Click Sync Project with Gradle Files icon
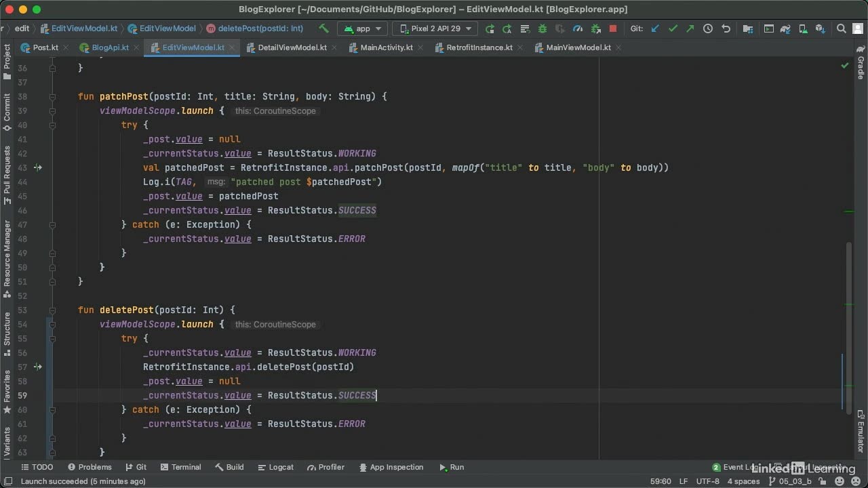Screen dimensions: 868x488 (x=786, y=28)
